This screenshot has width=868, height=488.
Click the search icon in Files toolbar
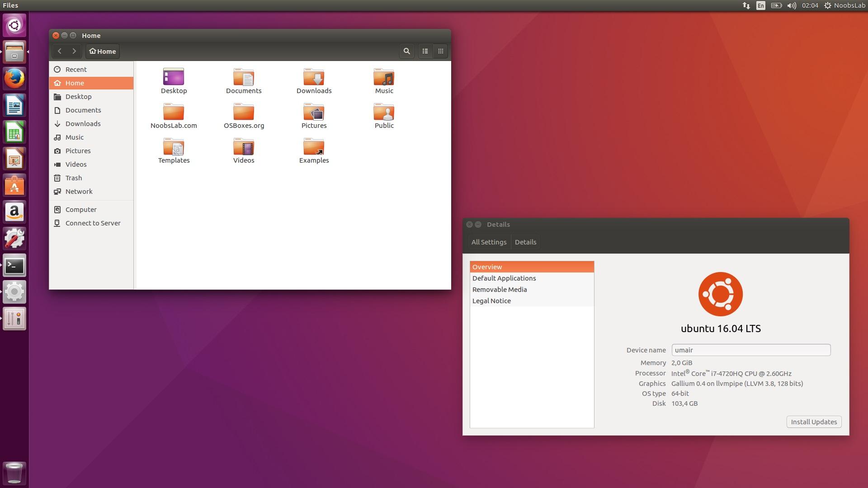(406, 52)
